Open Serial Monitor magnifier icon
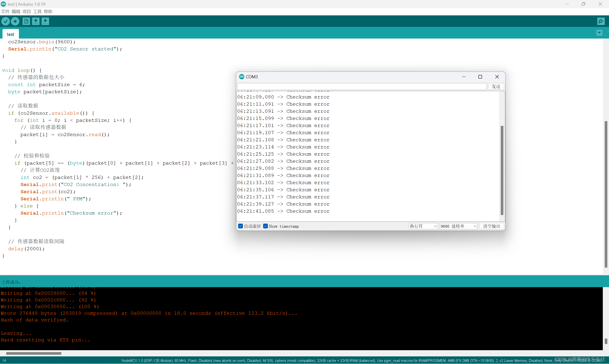Image resolution: width=609 pixels, height=364 pixels. [x=601, y=21]
